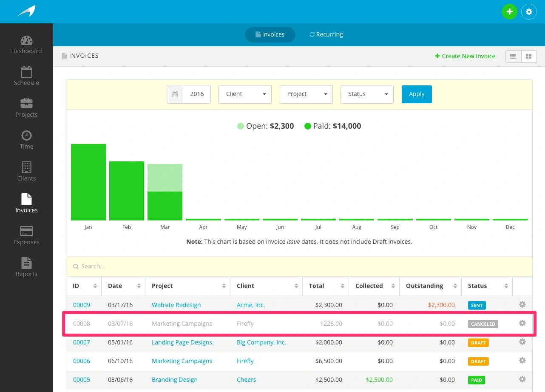The width and height of the screenshot is (545, 392).
Task: Open the gear menu for invoice 00009
Action: click(522, 305)
